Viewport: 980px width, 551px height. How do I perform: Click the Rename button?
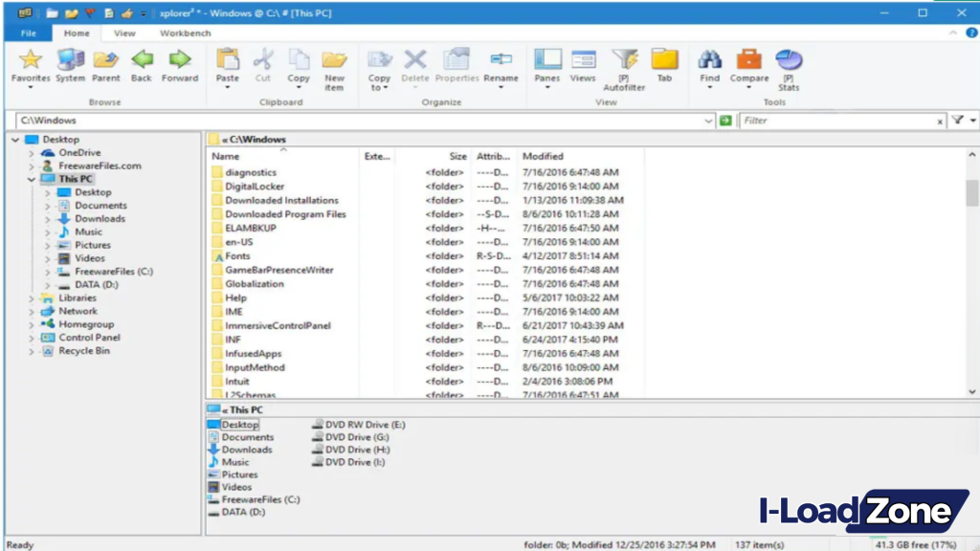tap(501, 62)
